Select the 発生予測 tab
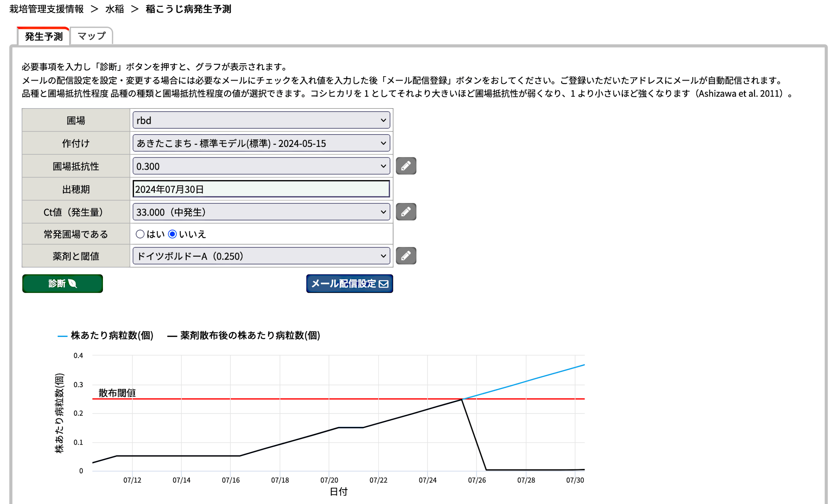 [x=44, y=36]
